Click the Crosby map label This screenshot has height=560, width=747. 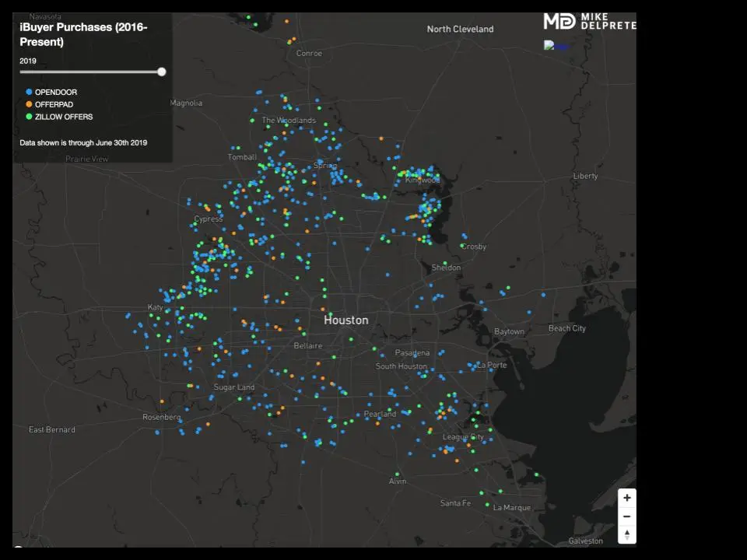coord(474,247)
